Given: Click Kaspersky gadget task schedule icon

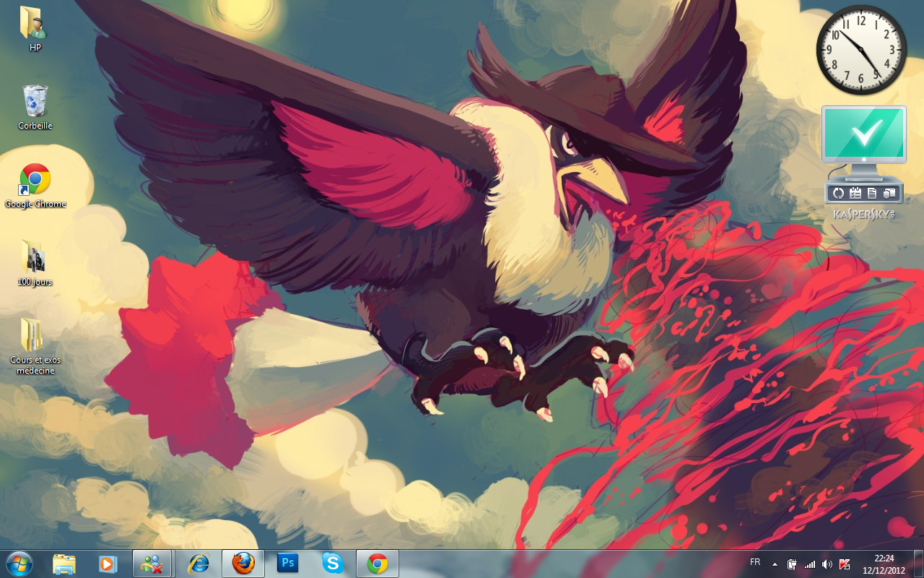Looking at the screenshot, I should click(855, 193).
